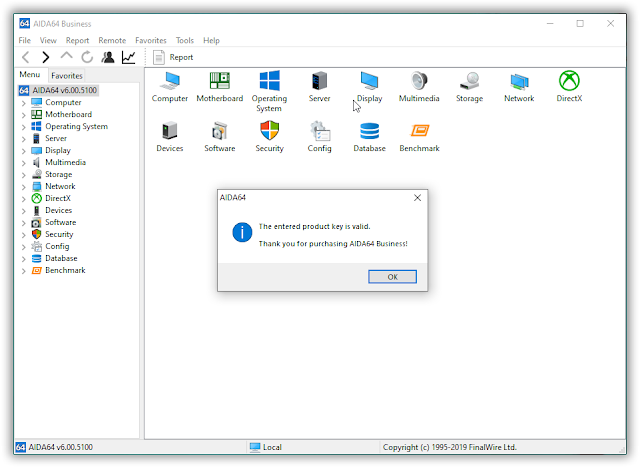Image resolution: width=640 pixels, height=468 pixels.
Task: Expand the DirectX tree node
Action: [x=24, y=199]
